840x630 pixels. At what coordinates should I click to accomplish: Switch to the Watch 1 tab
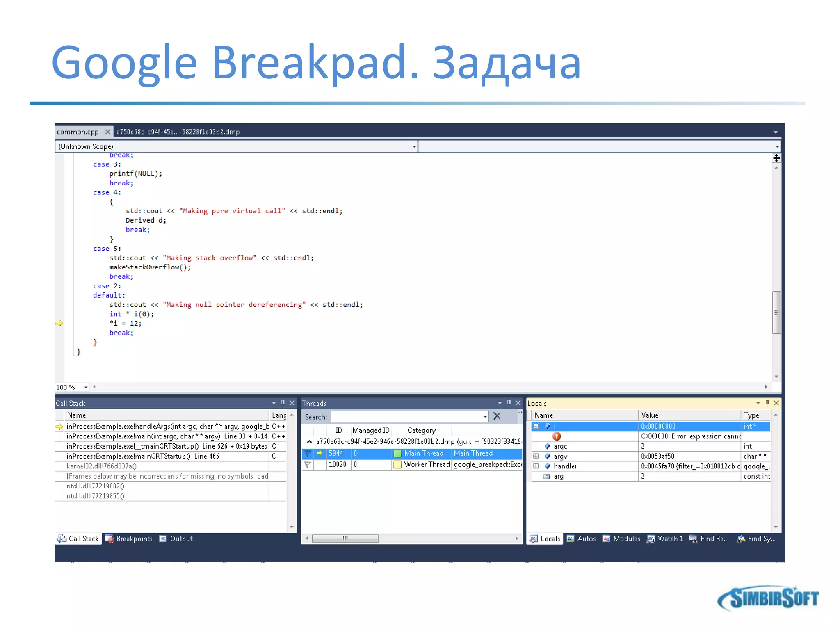670,539
